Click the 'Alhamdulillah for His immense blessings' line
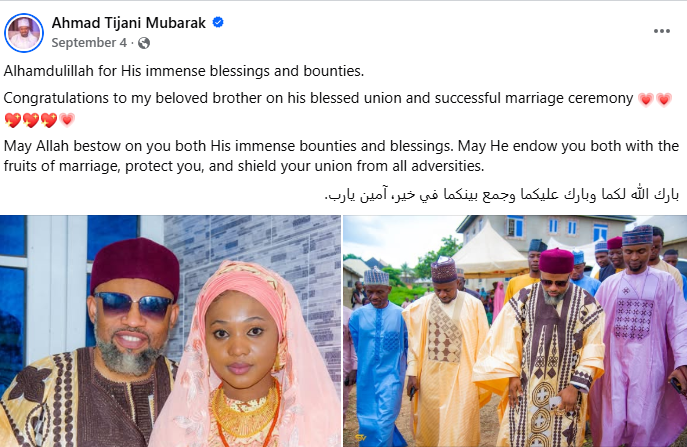This screenshot has height=447, width=687. pyautogui.click(x=184, y=71)
